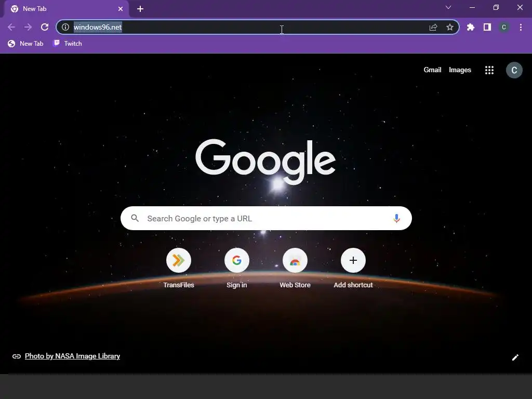The height and width of the screenshot is (399, 532).
Task: Click Add shortcut button
Action: coord(353,268)
